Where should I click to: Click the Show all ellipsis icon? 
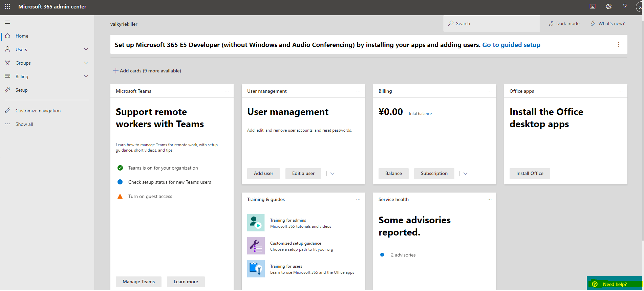click(x=7, y=124)
